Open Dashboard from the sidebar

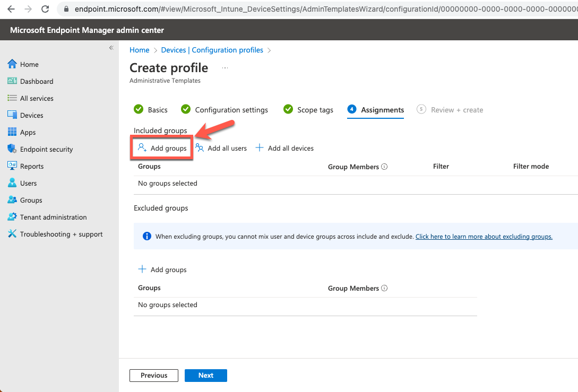coord(37,81)
